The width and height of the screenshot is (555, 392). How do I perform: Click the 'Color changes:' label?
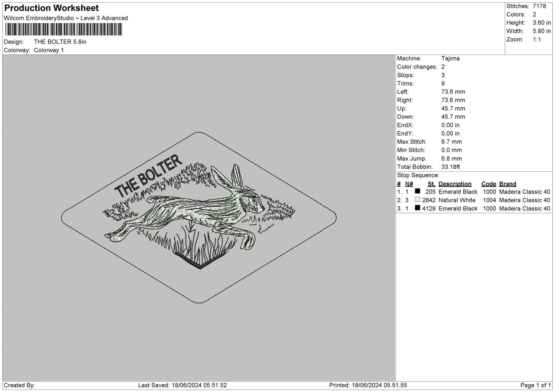click(417, 67)
